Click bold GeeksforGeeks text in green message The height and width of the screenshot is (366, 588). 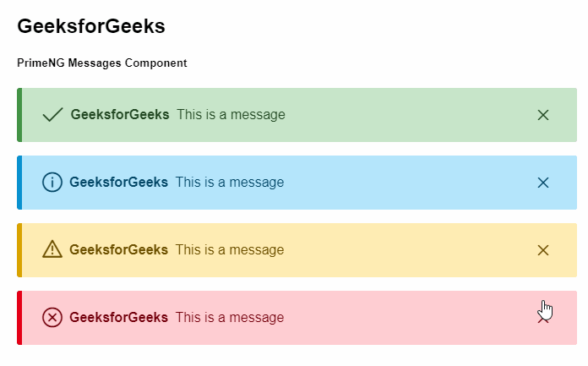tap(120, 114)
